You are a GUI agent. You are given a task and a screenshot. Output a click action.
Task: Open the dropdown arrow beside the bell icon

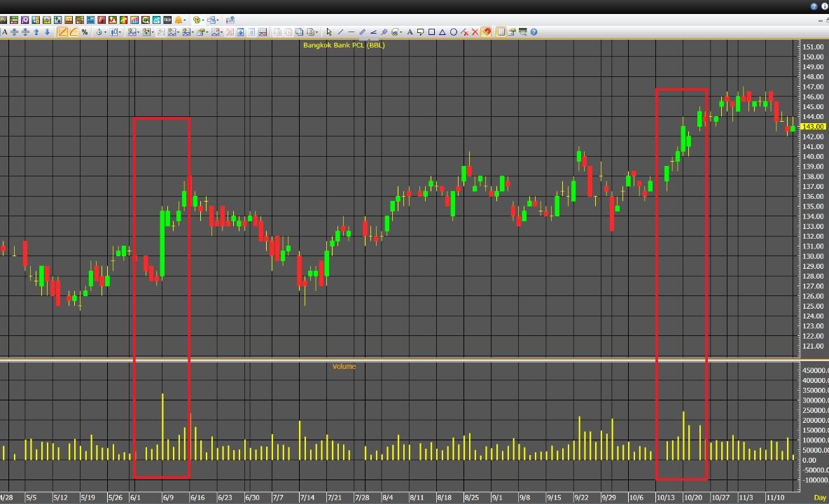(x=186, y=20)
